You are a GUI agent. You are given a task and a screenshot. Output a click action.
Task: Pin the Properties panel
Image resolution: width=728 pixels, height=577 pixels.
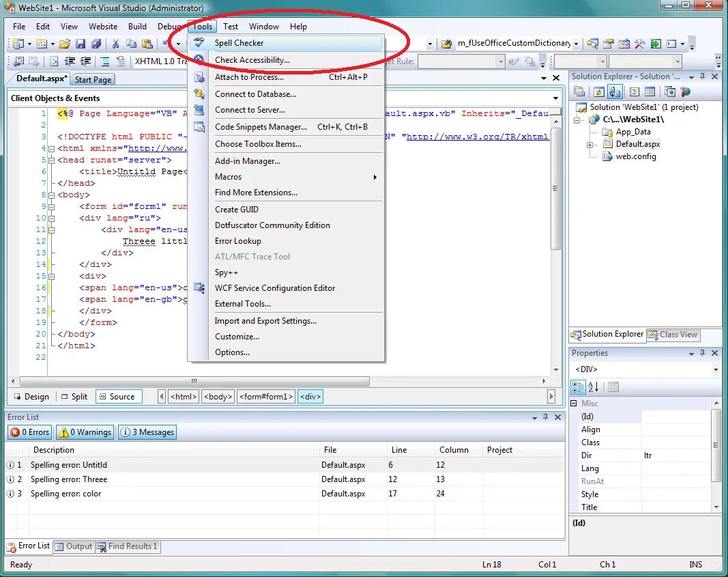703,353
